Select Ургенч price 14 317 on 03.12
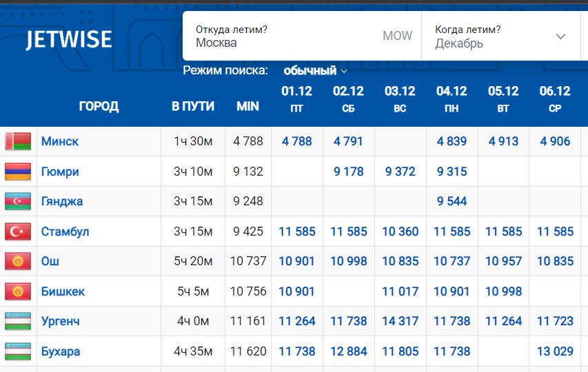The width and height of the screenshot is (588, 372). coord(400,321)
